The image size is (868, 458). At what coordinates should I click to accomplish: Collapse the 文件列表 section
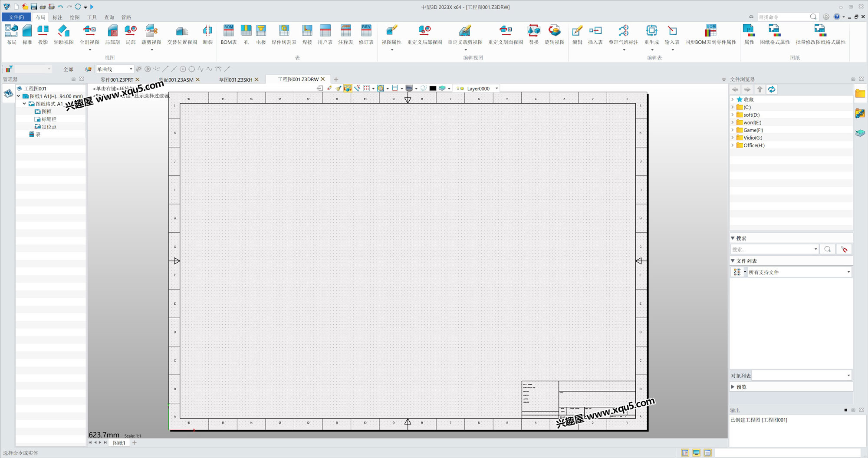733,261
